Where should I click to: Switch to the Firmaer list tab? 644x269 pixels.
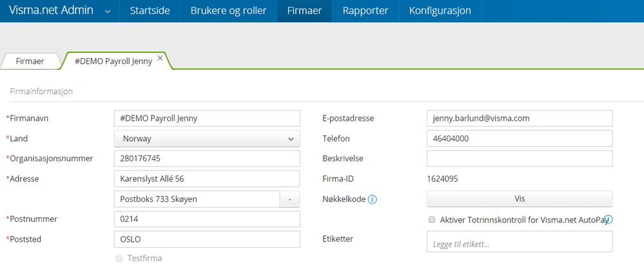(x=30, y=62)
